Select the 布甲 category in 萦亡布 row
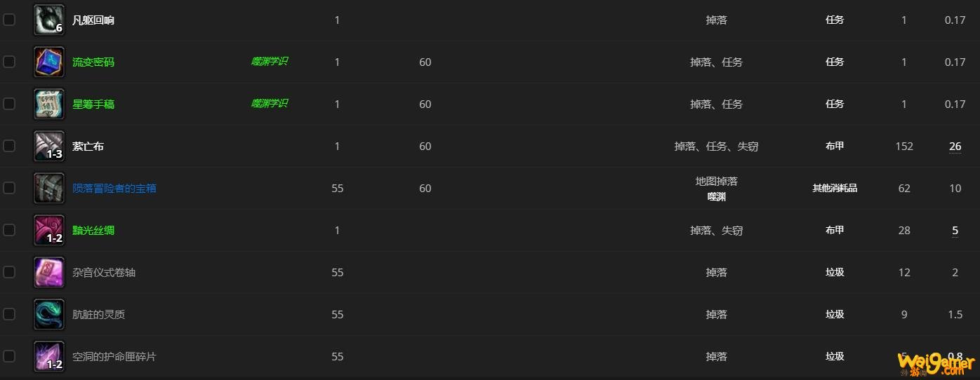The width and height of the screenshot is (980, 380). pyautogui.click(x=835, y=146)
